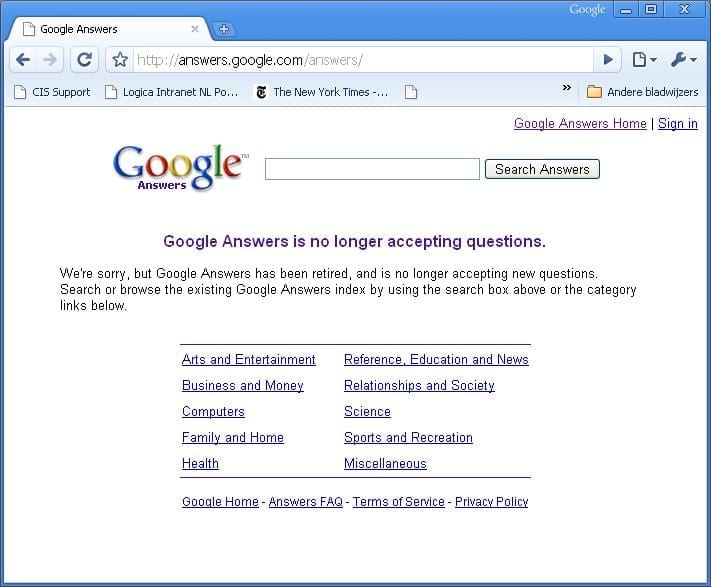The width and height of the screenshot is (711, 587).
Task: Open the Arts and Entertainment category
Action: (248, 359)
